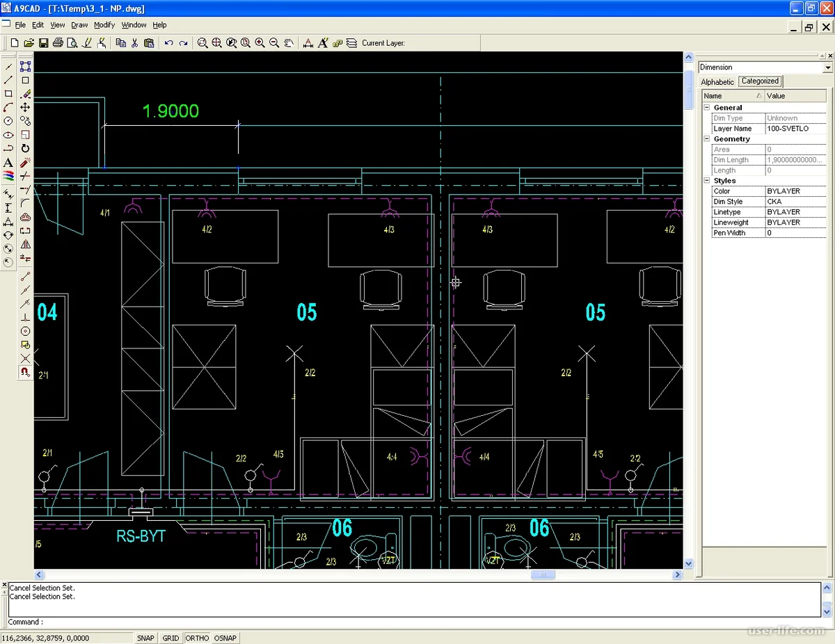Click the Cut scissors icon
835x644 pixels.
click(x=135, y=43)
